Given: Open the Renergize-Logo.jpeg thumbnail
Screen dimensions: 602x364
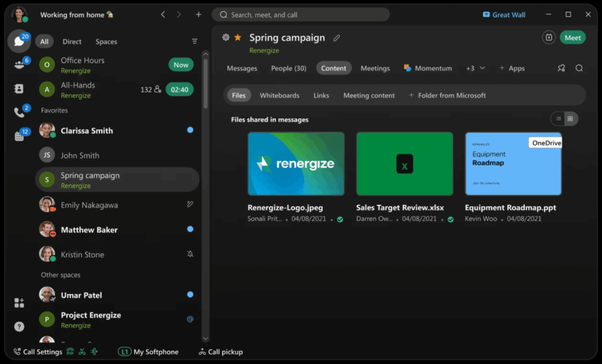Looking at the screenshot, I should (296, 163).
